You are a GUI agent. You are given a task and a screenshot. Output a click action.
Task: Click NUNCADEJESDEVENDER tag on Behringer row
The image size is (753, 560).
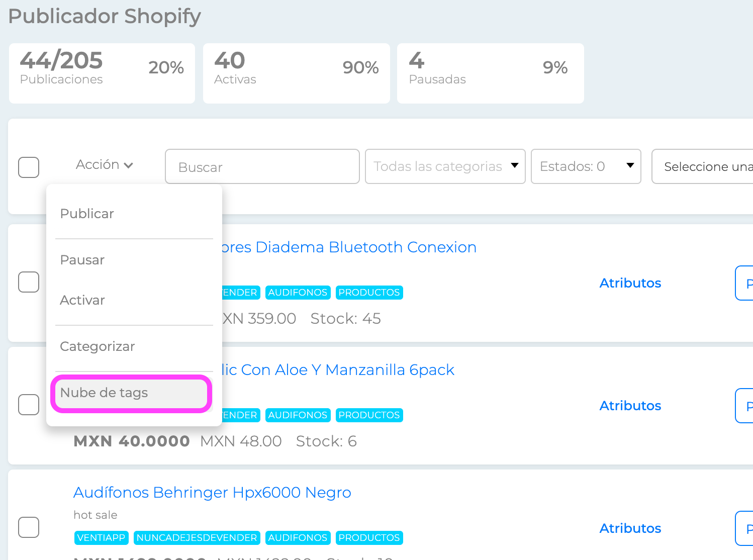coord(197,538)
